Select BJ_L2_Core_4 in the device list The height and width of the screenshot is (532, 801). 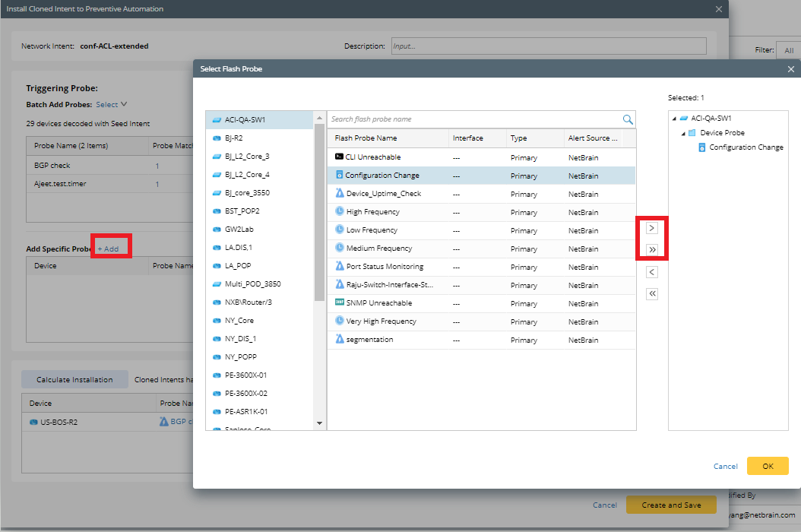click(259, 174)
